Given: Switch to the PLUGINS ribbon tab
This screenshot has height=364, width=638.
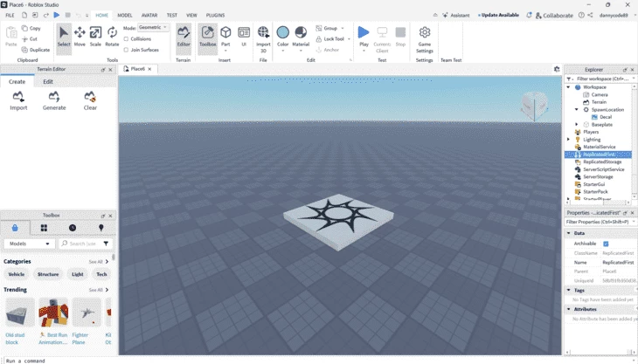Looking at the screenshot, I should click(x=215, y=15).
